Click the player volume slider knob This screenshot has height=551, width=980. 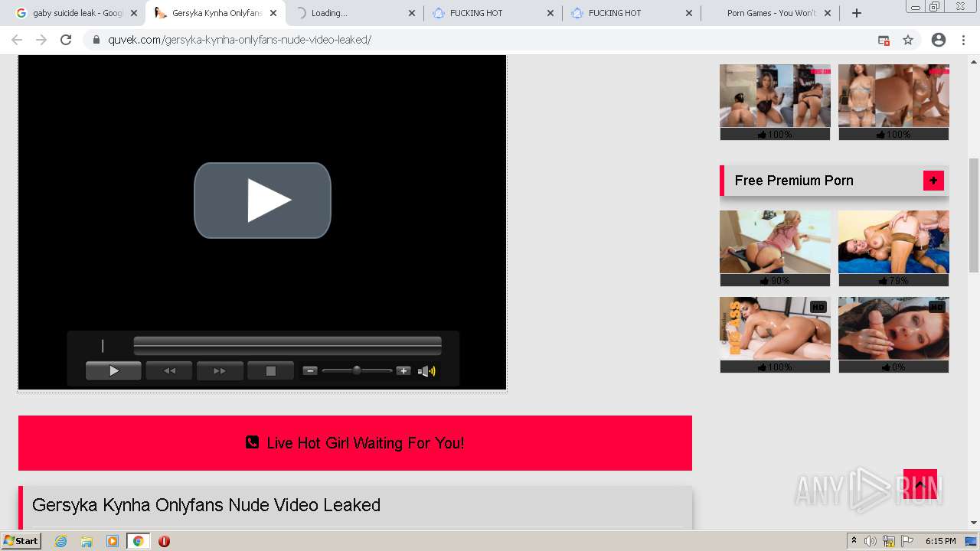pyautogui.click(x=357, y=370)
